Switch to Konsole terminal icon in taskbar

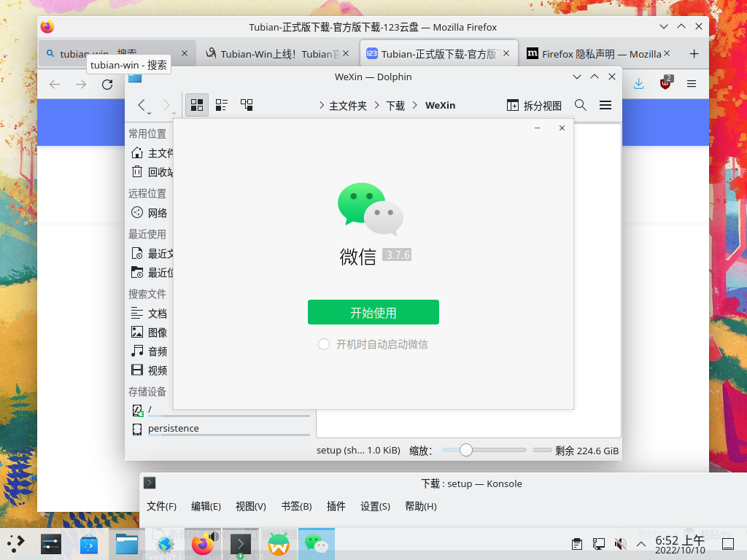[241, 544]
